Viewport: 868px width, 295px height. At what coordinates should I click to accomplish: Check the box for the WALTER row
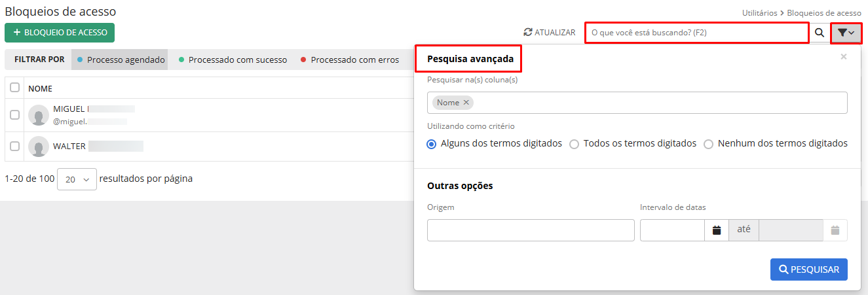(x=14, y=147)
